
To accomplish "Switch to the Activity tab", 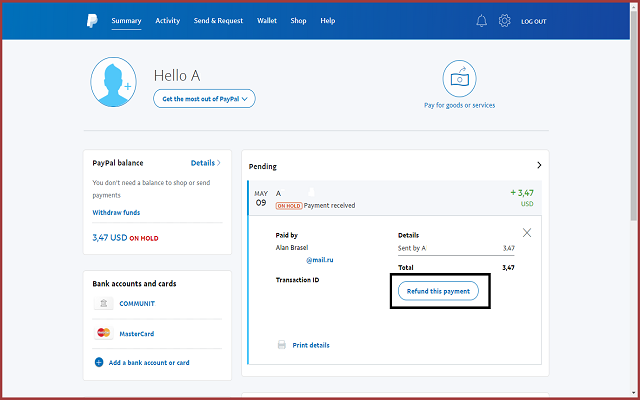I will tap(167, 21).
